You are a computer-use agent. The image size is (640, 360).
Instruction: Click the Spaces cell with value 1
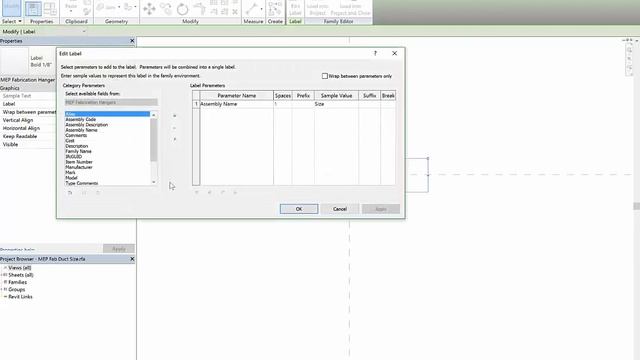tap(282, 104)
